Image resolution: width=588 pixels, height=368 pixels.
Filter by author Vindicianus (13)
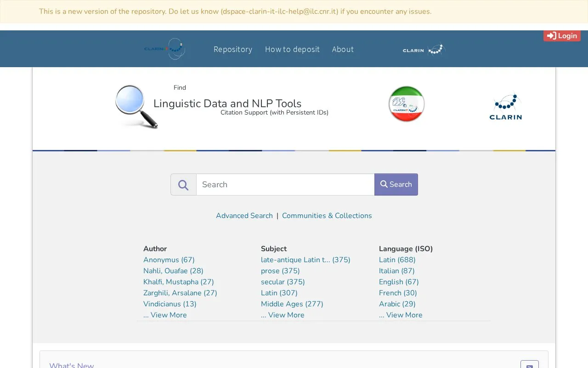170,304
